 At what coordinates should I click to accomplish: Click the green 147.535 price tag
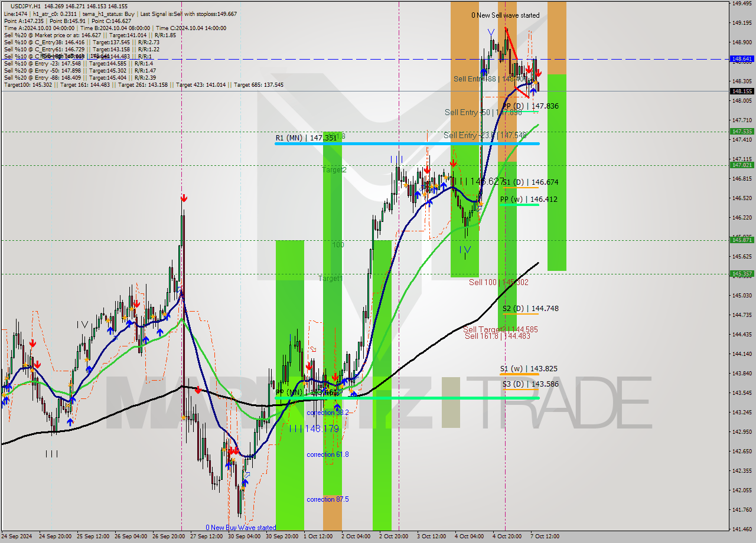pos(742,132)
